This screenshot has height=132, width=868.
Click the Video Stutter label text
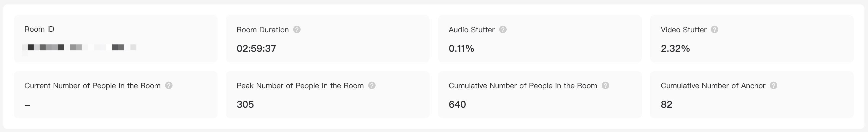click(x=683, y=30)
